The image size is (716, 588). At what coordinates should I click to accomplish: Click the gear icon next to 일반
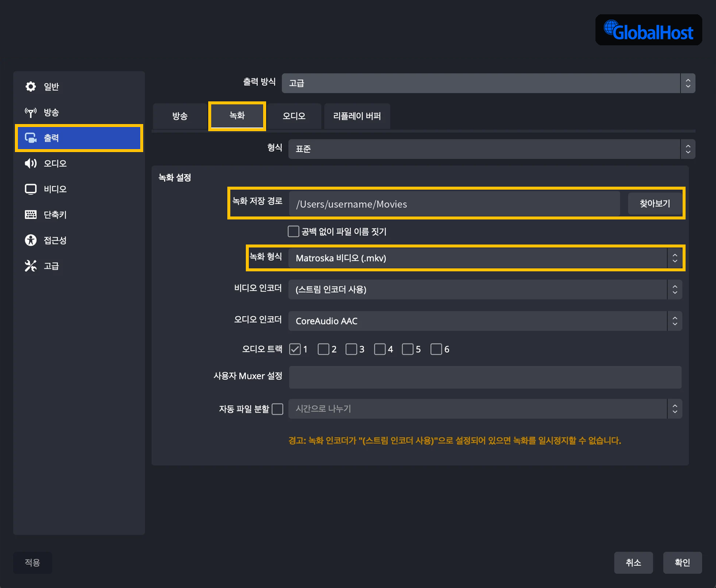tap(30, 86)
